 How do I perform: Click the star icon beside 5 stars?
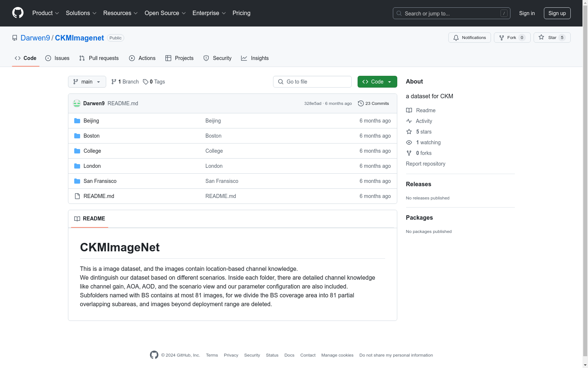[409, 132]
